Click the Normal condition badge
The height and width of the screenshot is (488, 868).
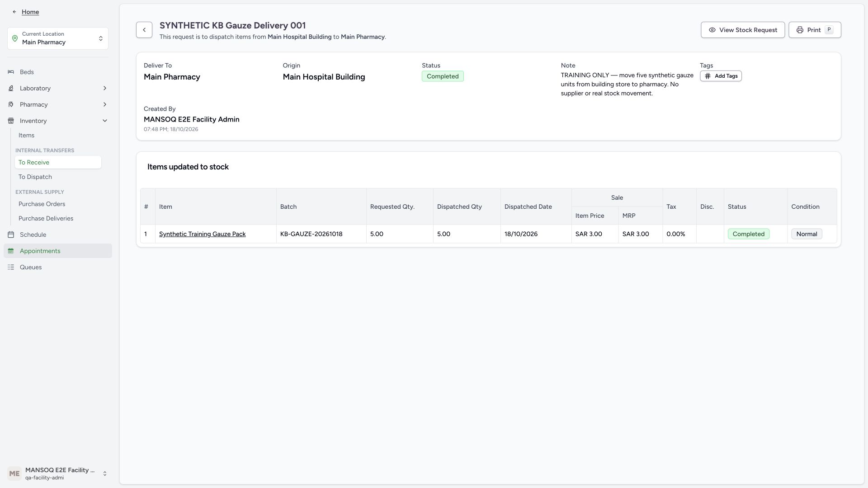(x=807, y=234)
